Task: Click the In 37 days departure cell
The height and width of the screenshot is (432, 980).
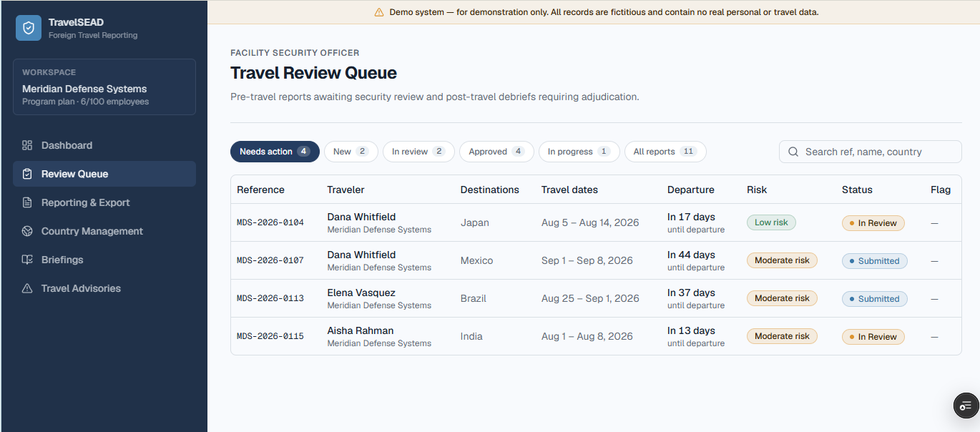Action: click(x=696, y=298)
